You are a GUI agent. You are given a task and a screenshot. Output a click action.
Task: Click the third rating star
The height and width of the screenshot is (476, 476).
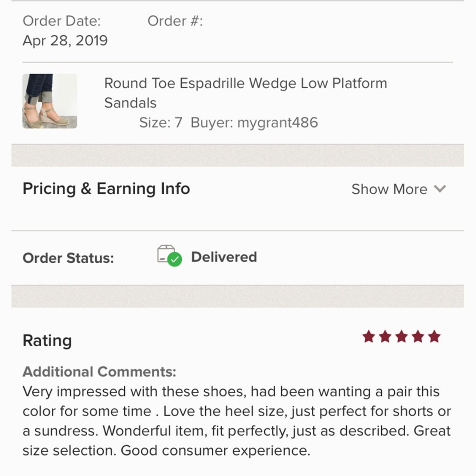[401, 337]
